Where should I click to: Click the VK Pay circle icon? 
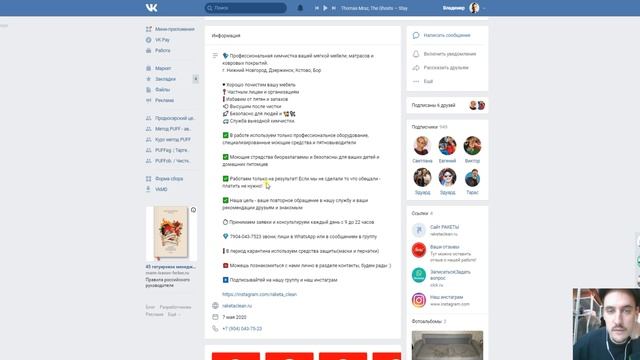coord(149,40)
